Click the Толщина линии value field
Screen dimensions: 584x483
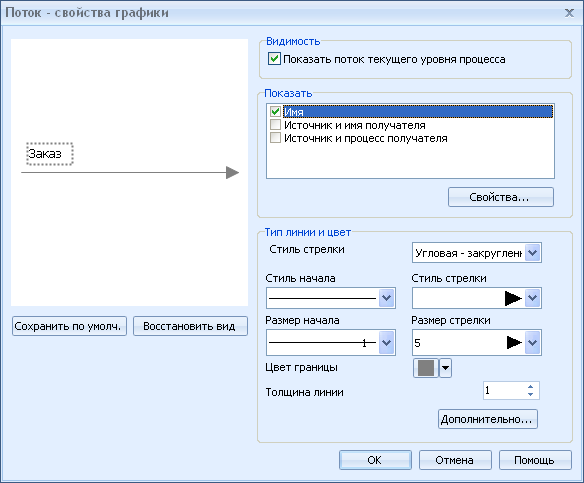[x=504, y=390]
